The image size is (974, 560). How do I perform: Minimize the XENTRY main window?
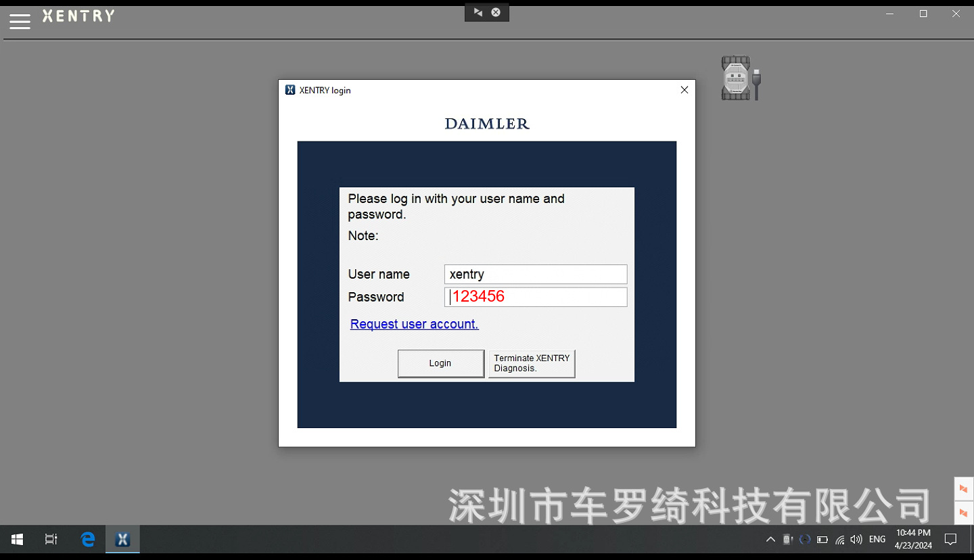891,14
